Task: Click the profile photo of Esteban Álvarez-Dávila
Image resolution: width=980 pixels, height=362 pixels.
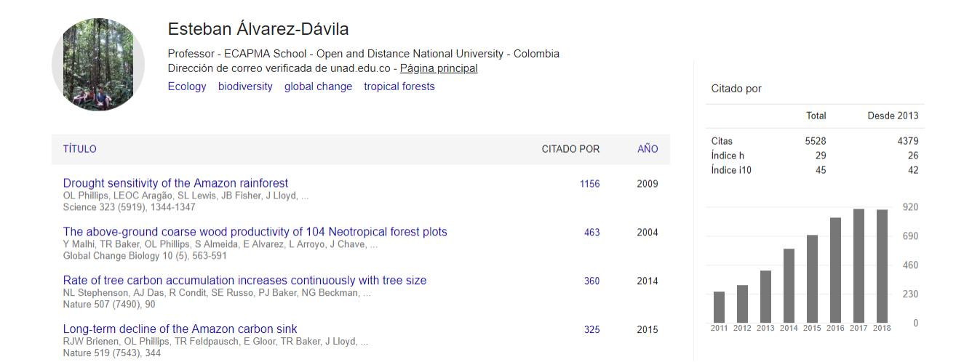Action: [98, 65]
